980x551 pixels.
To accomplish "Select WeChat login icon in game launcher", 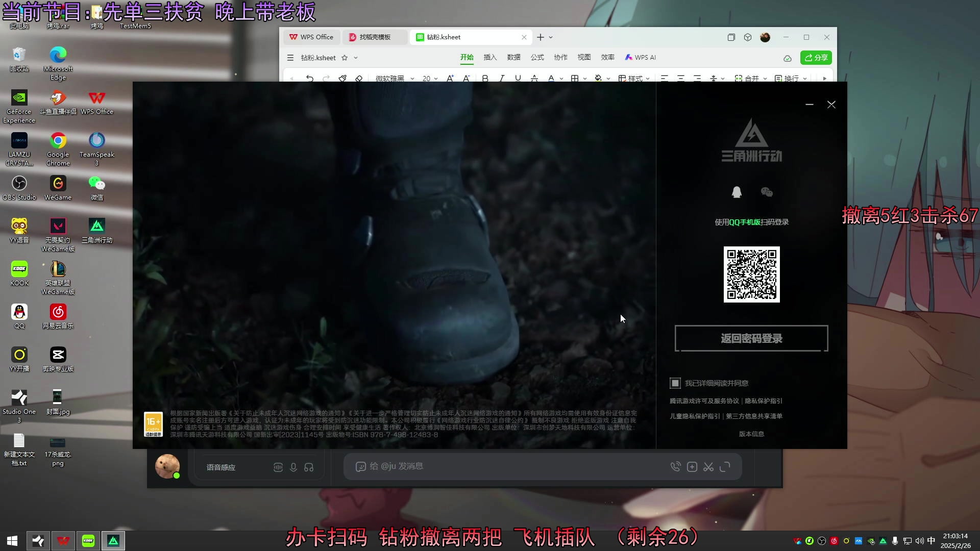I will click(767, 192).
